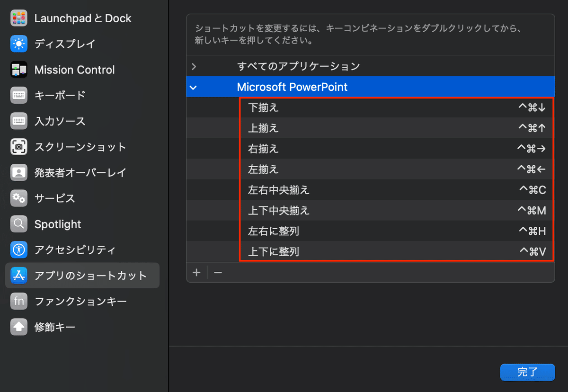Screen dimensions: 568x392
Task: Click the キーボード keyboard icon
Action: click(19, 96)
